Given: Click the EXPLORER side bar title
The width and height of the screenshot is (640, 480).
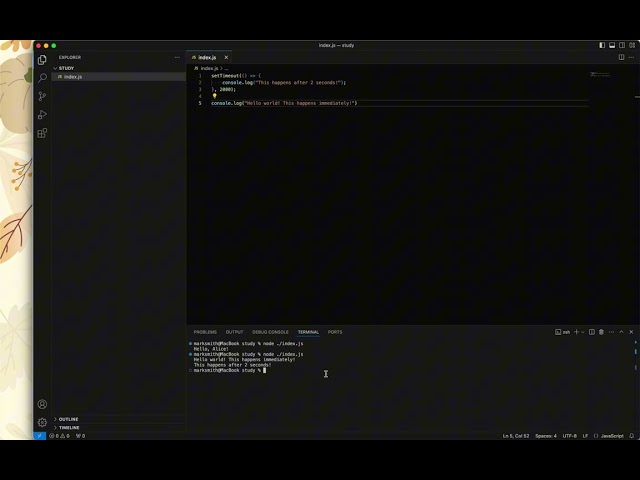Looking at the screenshot, I should tap(70, 57).
